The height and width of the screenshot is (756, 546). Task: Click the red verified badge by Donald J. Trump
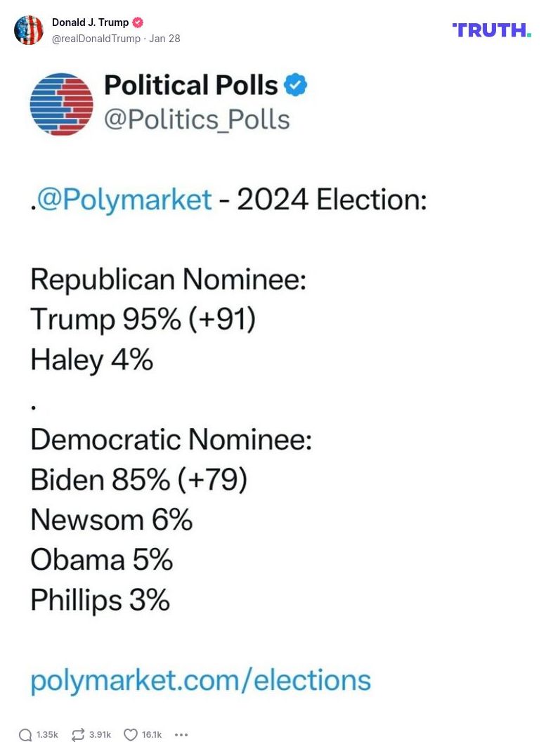pos(138,22)
